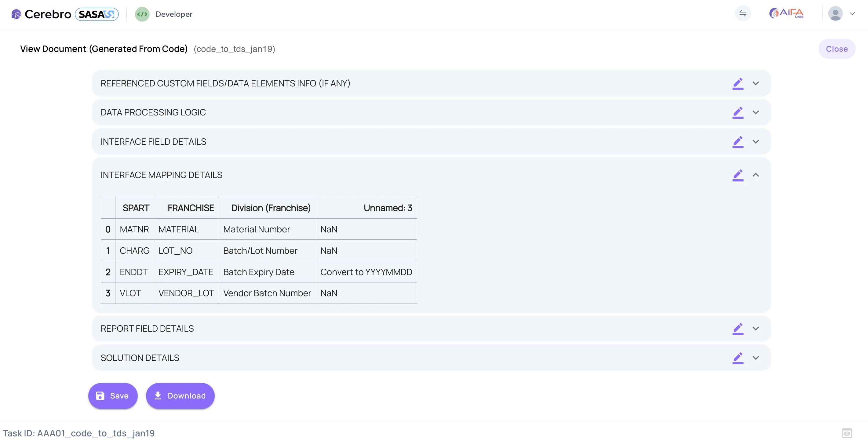Edit the Solution Details section
Screen dimensions: 868x444
pos(738,358)
